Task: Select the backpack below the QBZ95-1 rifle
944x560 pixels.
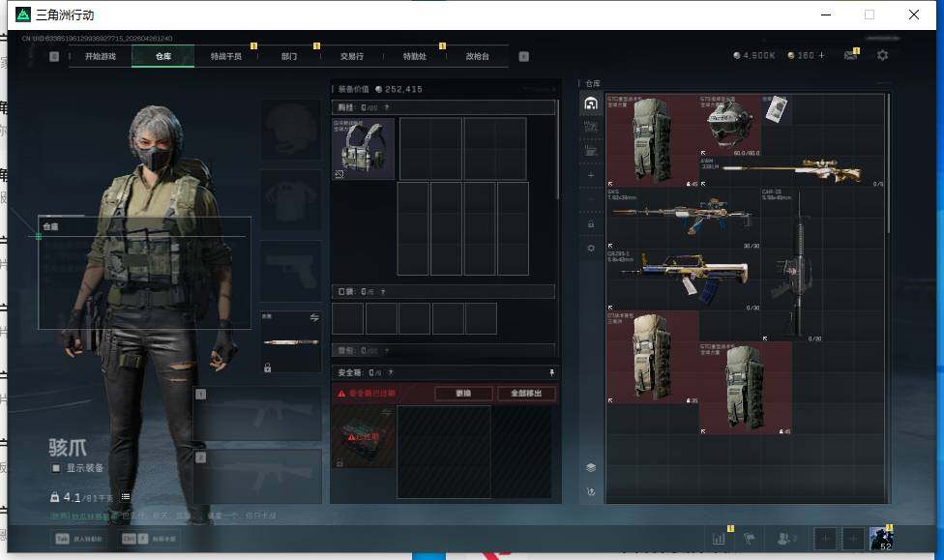Action: (653, 357)
